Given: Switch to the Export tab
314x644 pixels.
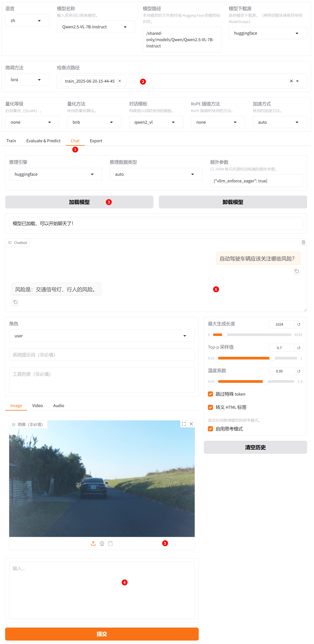Looking at the screenshot, I should 96,141.
